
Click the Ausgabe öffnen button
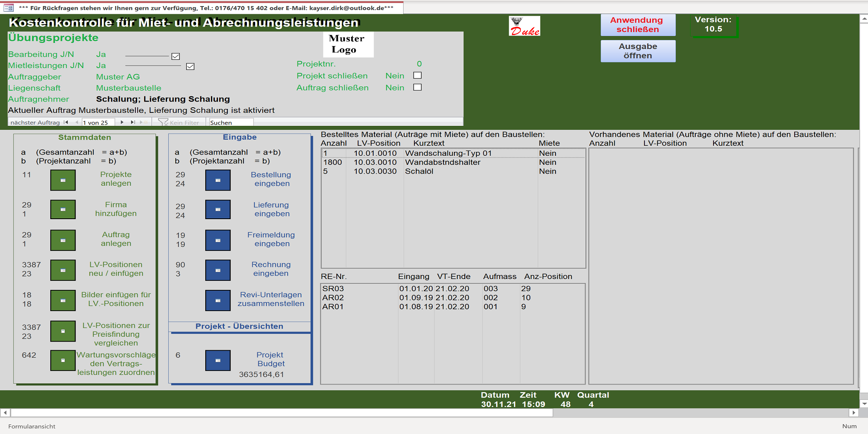[x=638, y=51]
